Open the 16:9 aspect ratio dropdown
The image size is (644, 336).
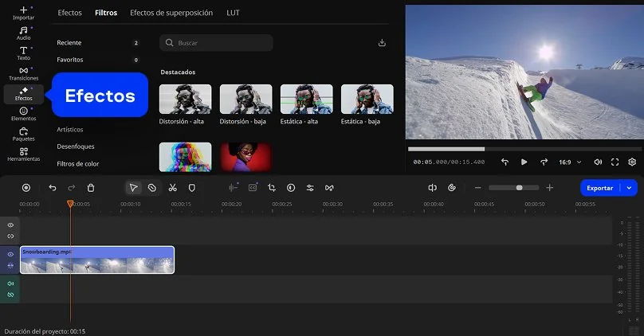point(570,162)
